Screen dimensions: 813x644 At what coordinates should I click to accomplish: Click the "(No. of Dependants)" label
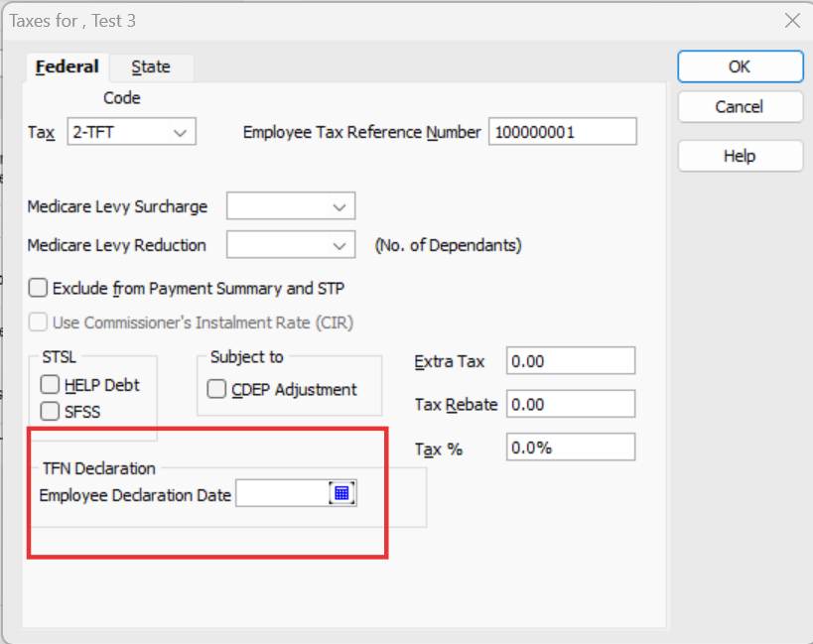448,245
